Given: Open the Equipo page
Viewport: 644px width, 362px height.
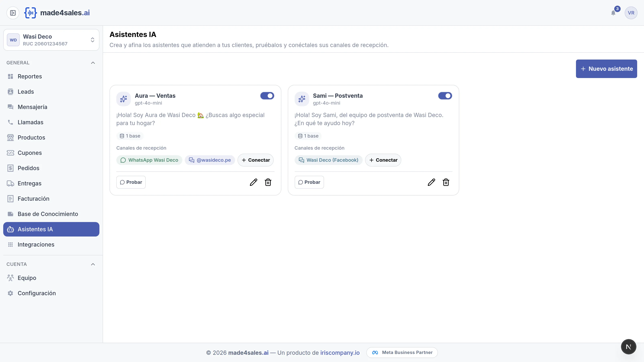Looking at the screenshot, I should pyautogui.click(x=51, y=278).
